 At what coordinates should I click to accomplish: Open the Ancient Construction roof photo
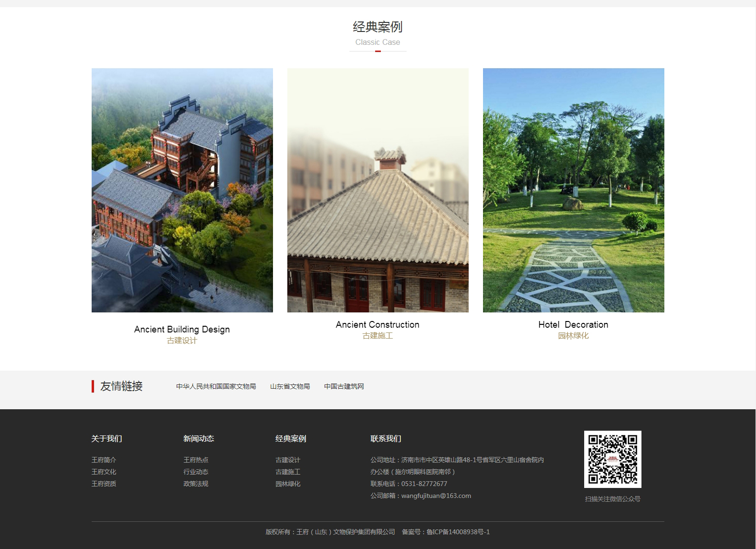pyautogui.click(x=378, y=190)
